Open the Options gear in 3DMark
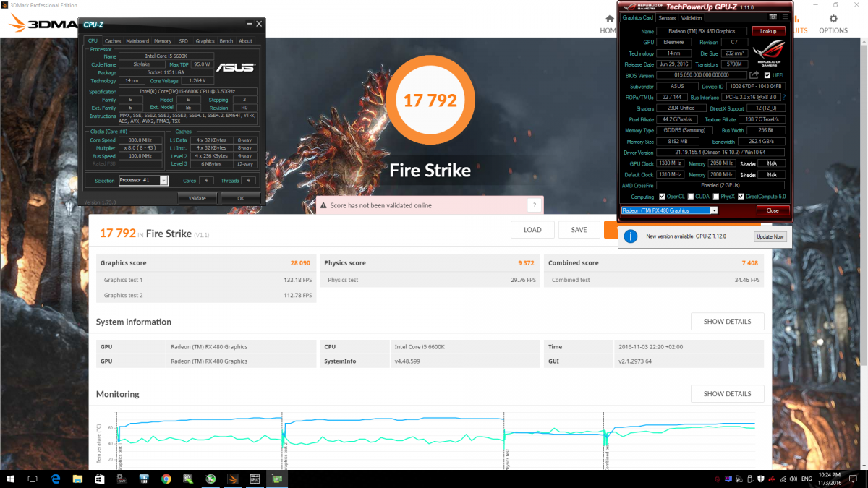The height and width of the screenshot is (488, 868). coord(833,19)
